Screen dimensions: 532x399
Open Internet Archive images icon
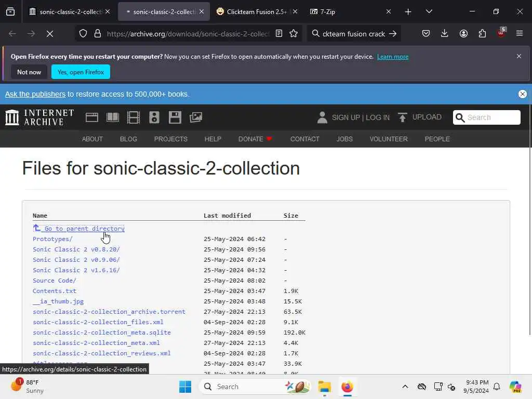[196, 117]
